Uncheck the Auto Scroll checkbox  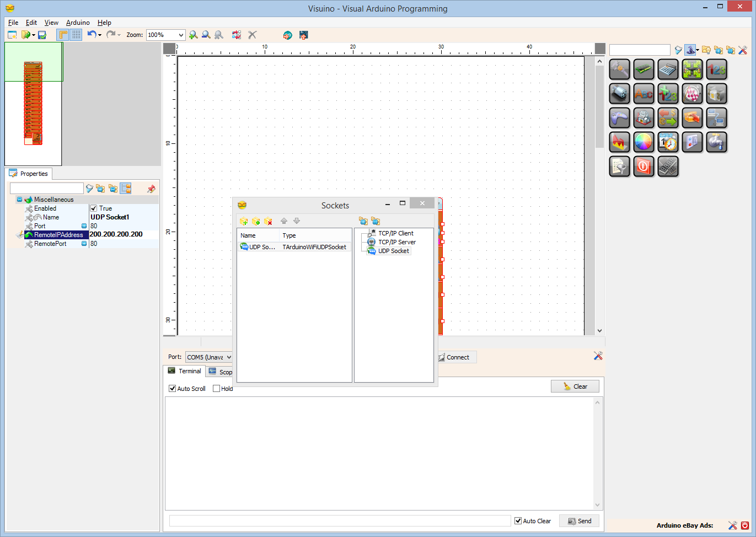pyautogui.click(x=172, y=389)
